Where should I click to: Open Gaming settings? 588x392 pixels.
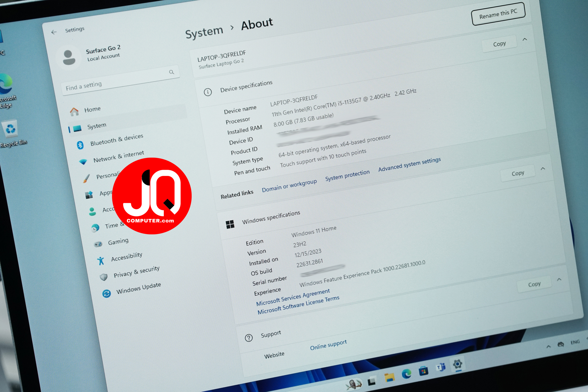pos(118,242)
